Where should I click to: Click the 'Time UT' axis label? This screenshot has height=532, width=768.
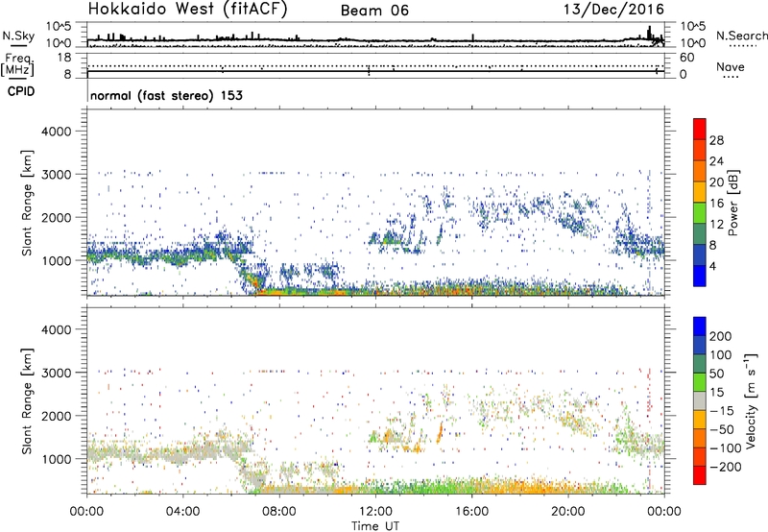[x=375, y=526]
